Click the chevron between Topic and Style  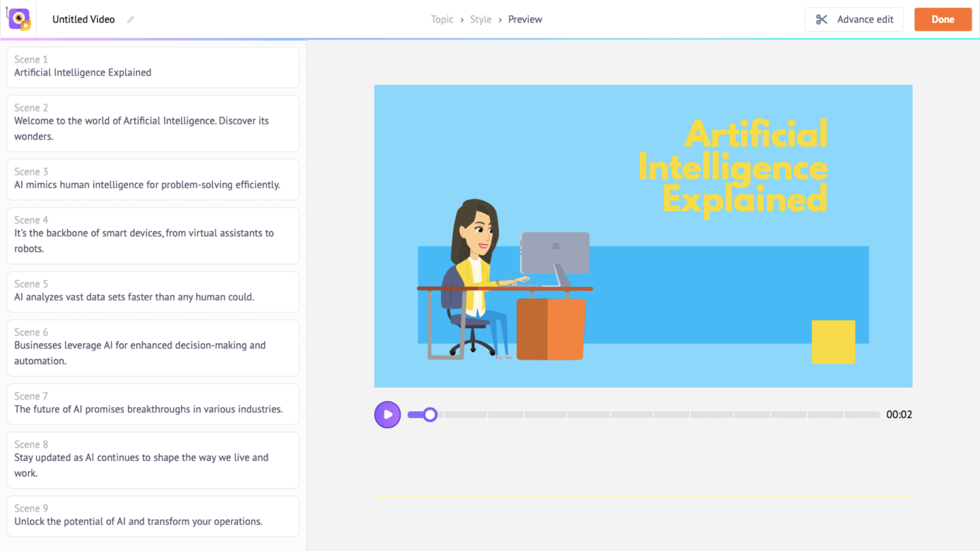click(x=462, y=19)
